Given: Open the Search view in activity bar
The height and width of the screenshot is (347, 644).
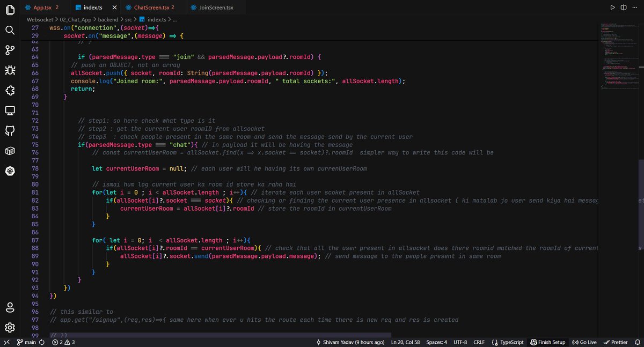Looking at the screenshot, I should (10, 30).
